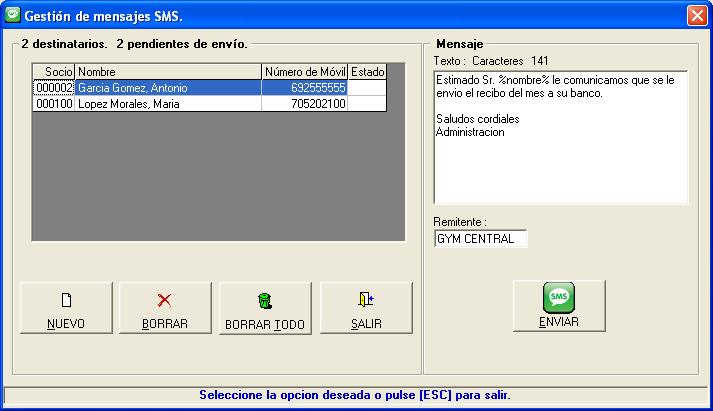Click the SALIR button label
Image resolution: width=713 pixels, height=411 pixels.
pos(366,324)
